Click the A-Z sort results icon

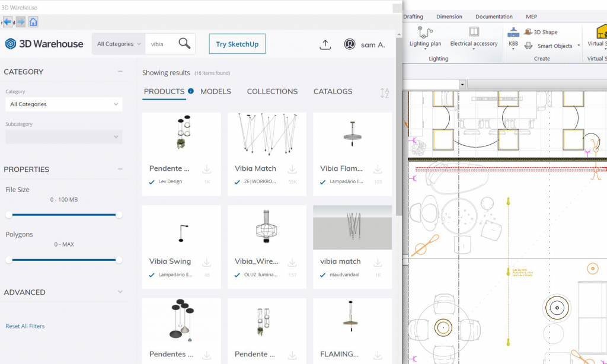click(x=385, y=92)
